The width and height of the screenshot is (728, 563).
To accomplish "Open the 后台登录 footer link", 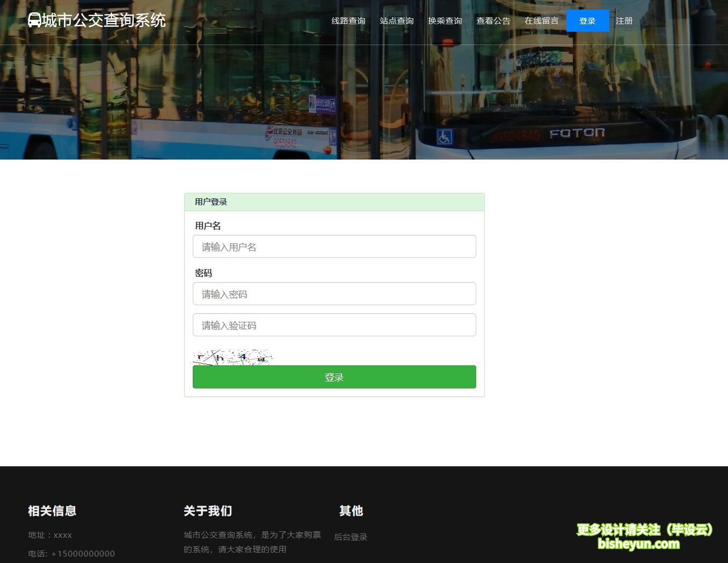I will point(351,537).
